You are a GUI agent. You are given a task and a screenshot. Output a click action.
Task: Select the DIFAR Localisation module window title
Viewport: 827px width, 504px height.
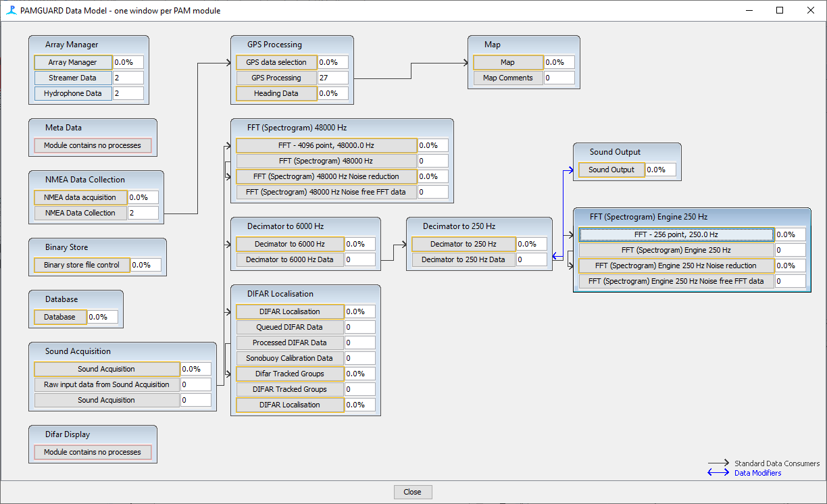click(x=280, y=294)
